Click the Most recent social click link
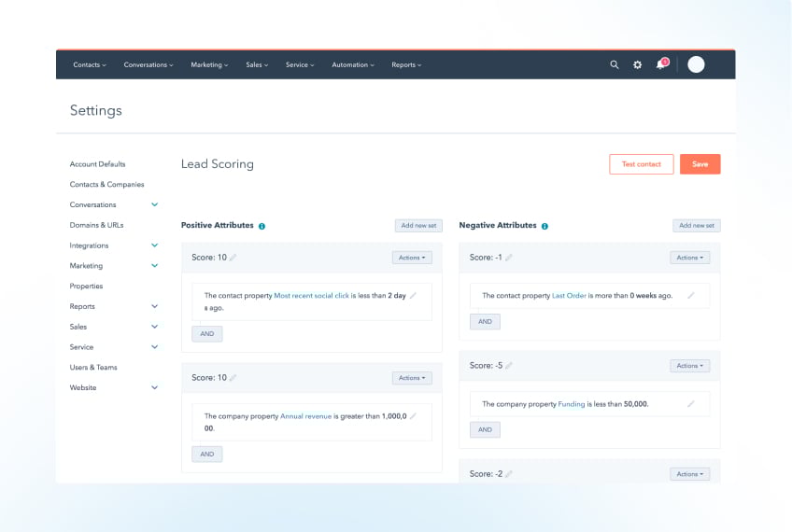 click(x=311, y=296)
